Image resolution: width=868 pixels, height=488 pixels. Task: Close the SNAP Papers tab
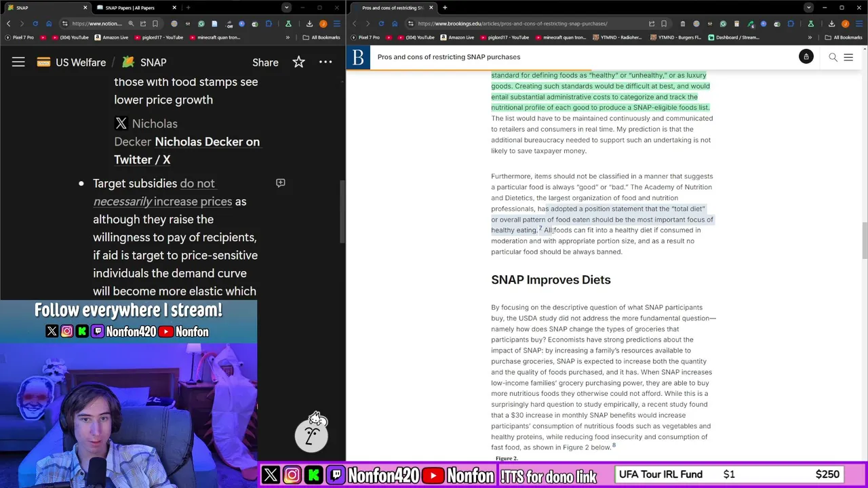[x=174, y=7]
